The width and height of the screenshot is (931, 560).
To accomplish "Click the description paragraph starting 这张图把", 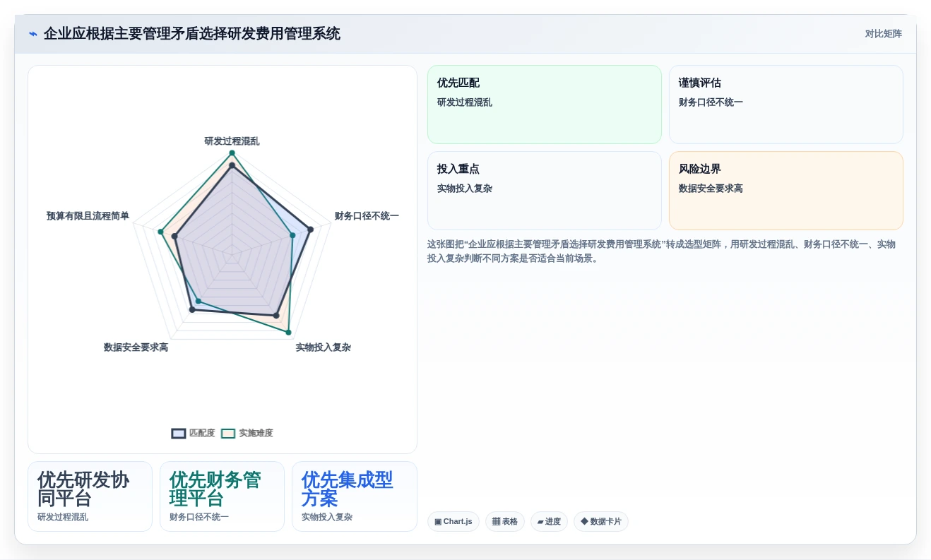I will [662, 251].
